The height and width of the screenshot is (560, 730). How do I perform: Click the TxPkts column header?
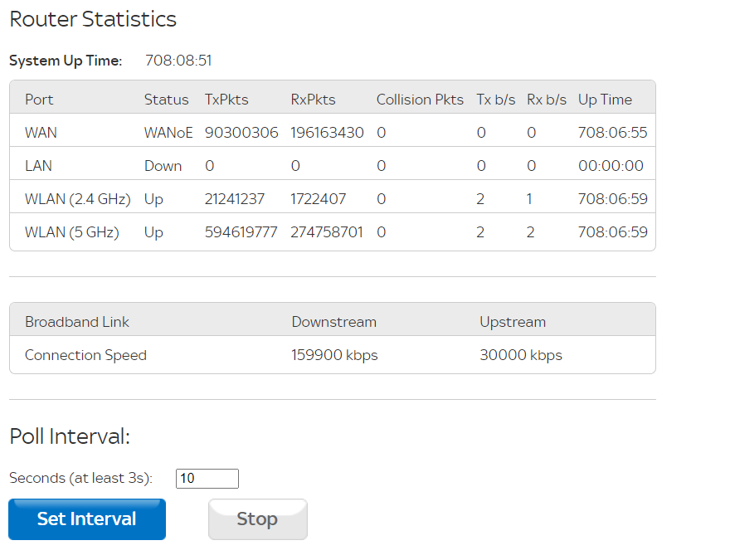point(226,100)
